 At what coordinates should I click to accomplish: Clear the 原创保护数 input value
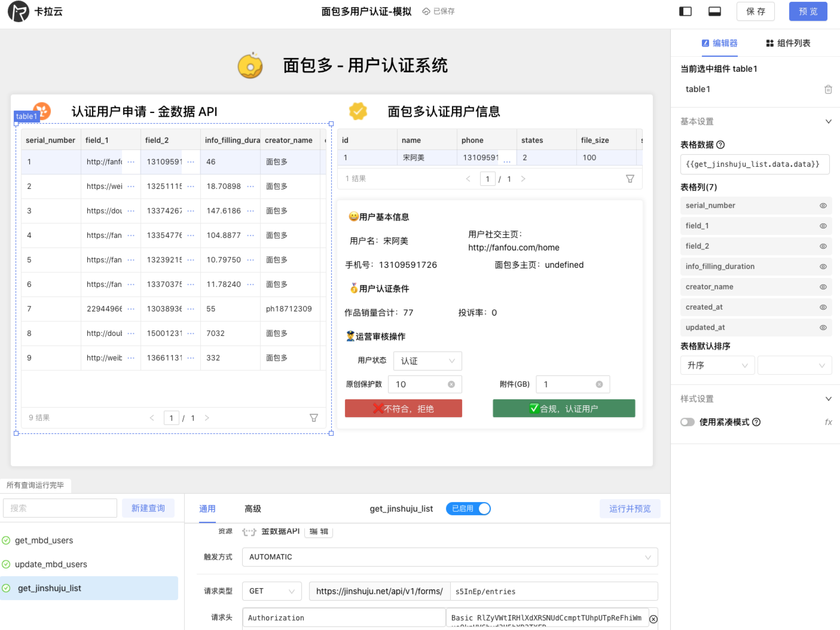[451, 384]
